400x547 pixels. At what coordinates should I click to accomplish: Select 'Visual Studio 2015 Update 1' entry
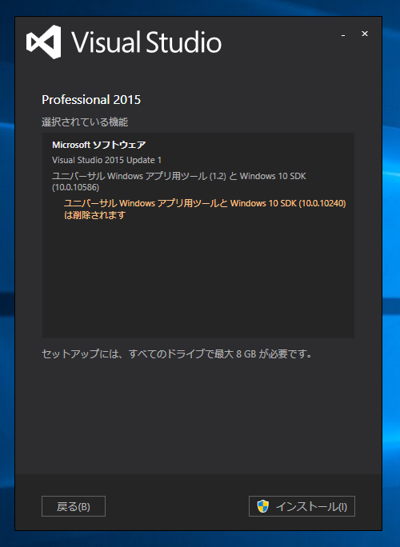(x=107, y=160)
